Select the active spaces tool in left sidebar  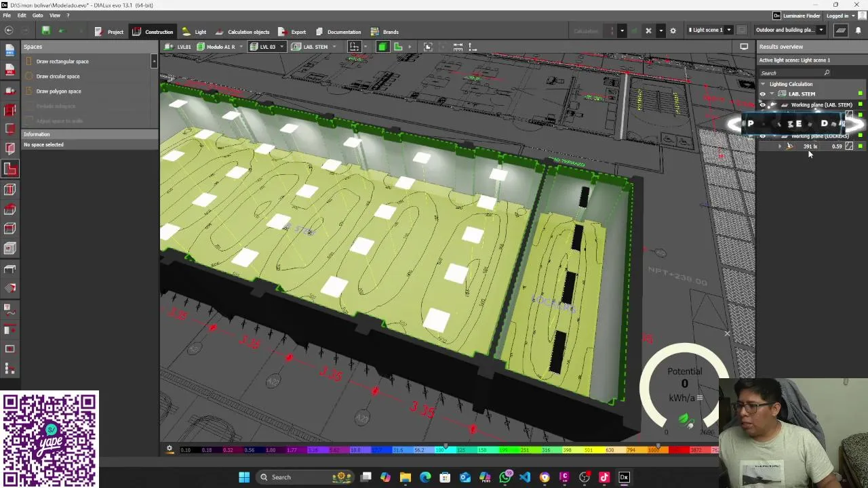pos(9,169)
